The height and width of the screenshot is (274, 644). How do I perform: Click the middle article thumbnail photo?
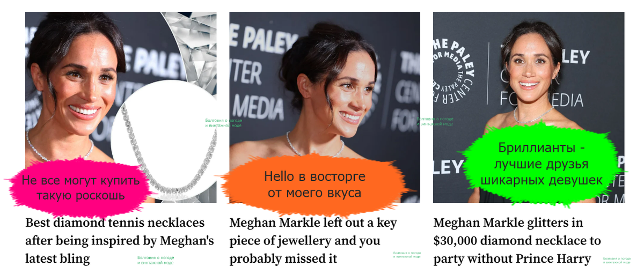point(325,107)
